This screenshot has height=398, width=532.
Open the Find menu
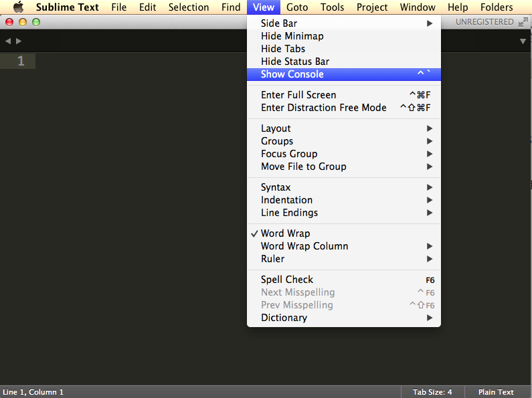[x=231, y=7]
